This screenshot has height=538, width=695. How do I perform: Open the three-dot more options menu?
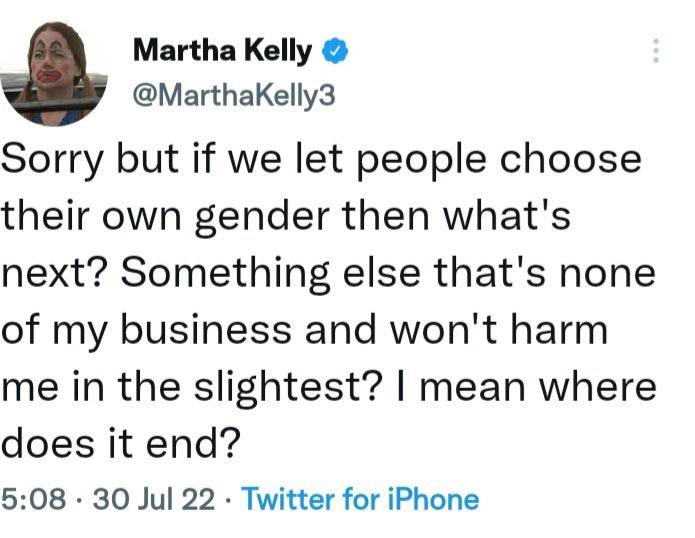655,50
